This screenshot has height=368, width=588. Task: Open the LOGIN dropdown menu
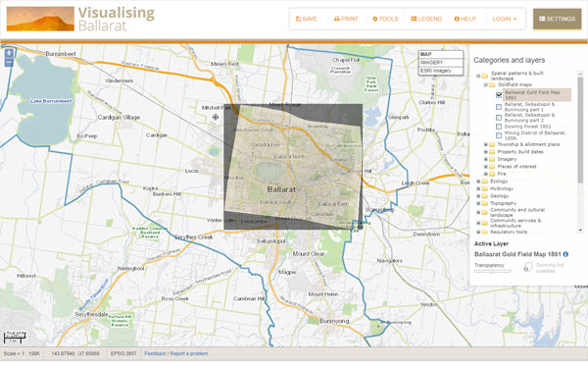coord(505,19)
